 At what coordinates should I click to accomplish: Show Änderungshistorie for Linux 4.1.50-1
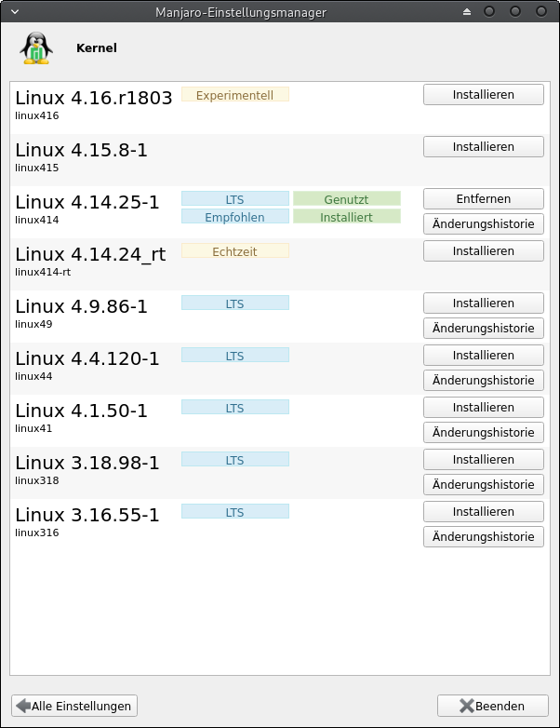click(x=483, y=432)
